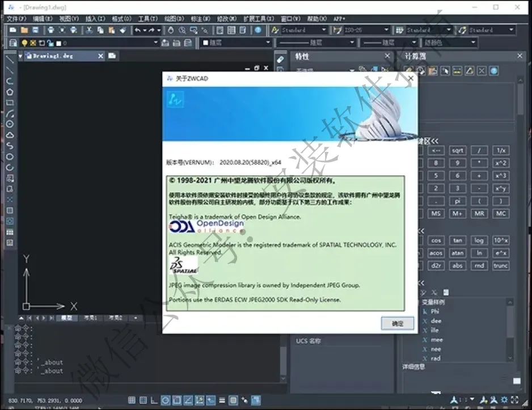Screen dimensions: 532x410
Task: Open the 帮助(H) Help menu
Action: (x=317, y=19)
